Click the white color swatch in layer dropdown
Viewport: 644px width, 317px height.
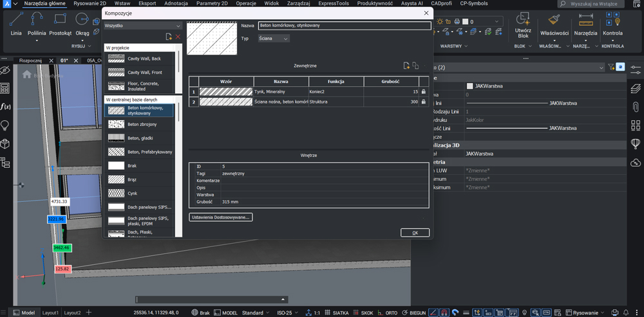(x=465, y=22)
